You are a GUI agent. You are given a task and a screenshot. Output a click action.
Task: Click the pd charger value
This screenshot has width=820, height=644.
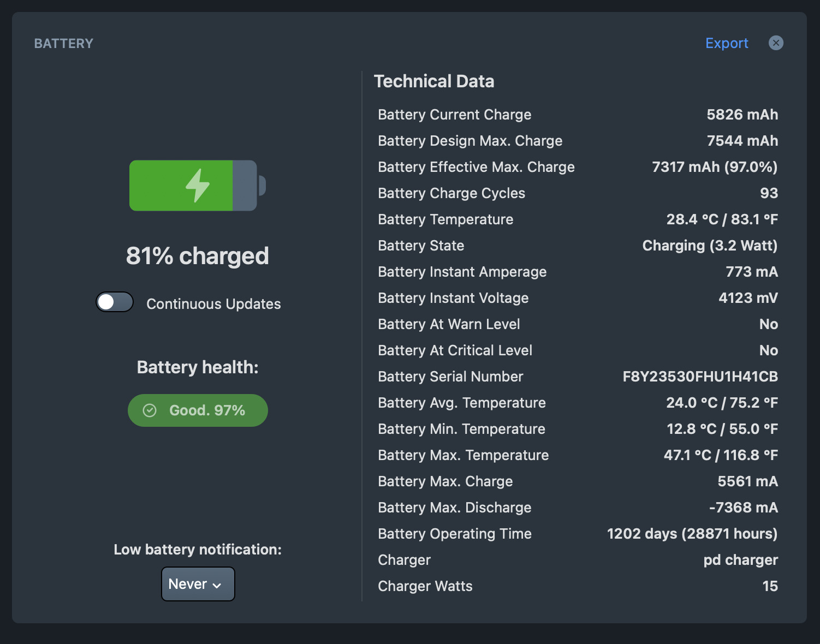click(x=740, y=560)
